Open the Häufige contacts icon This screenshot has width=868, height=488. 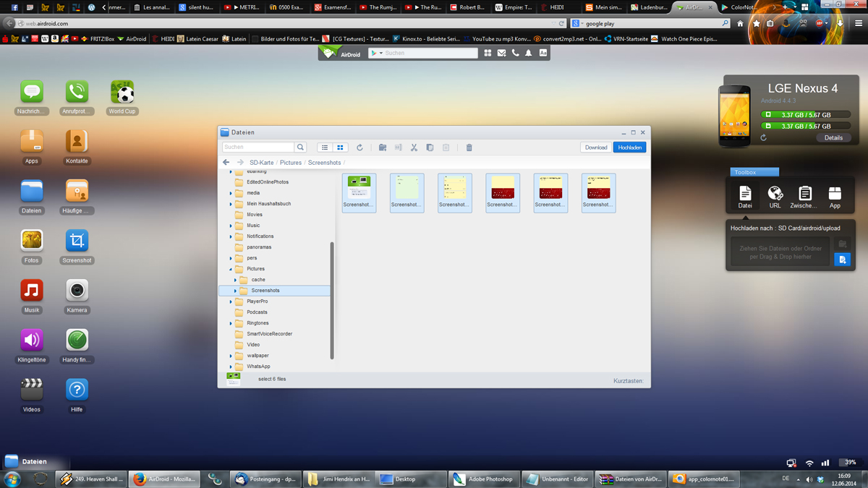pos(77,192)
